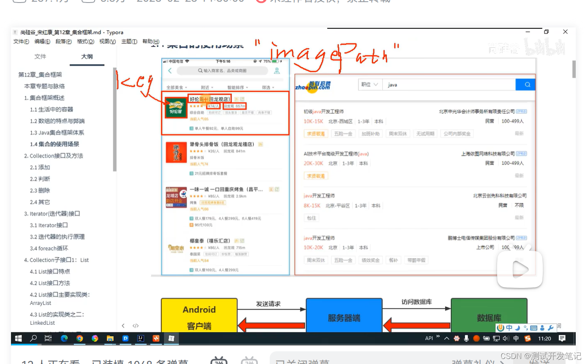The width and height of the screenshot is (588, 364).
Task: Open the 智能排序 filter dropdown
Action: click(x=237, y=88)
